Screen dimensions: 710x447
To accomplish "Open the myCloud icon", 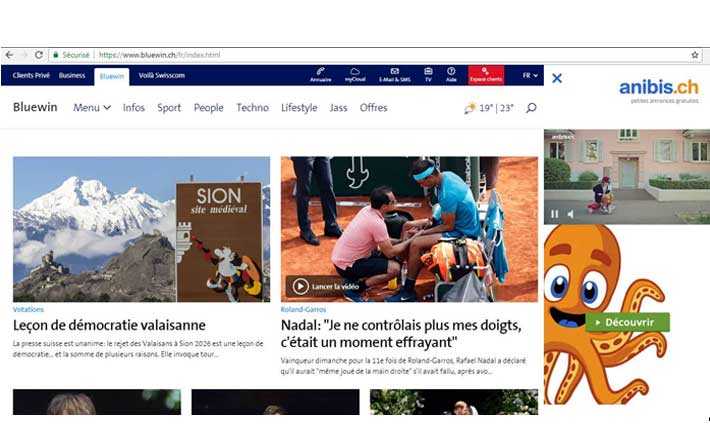I will [355, 75].
